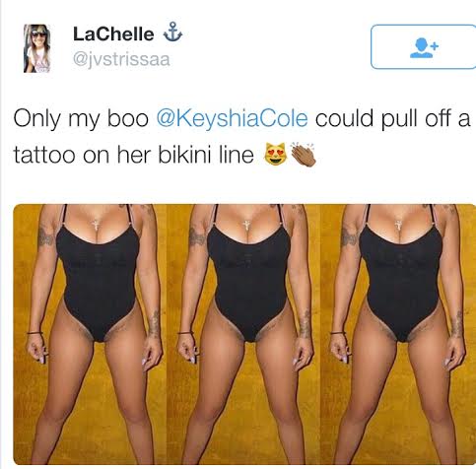Click the heart-eyes cat emoji
Viewport: 476px width, 469px height.
(276, 154)
